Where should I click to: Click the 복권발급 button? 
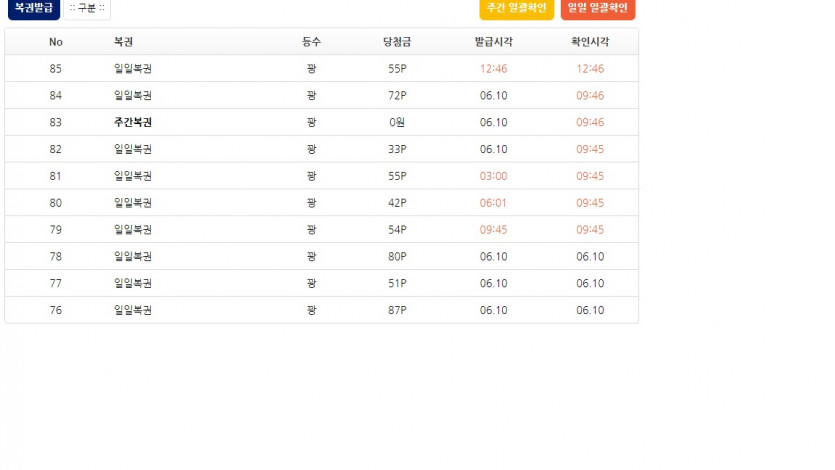34,8
